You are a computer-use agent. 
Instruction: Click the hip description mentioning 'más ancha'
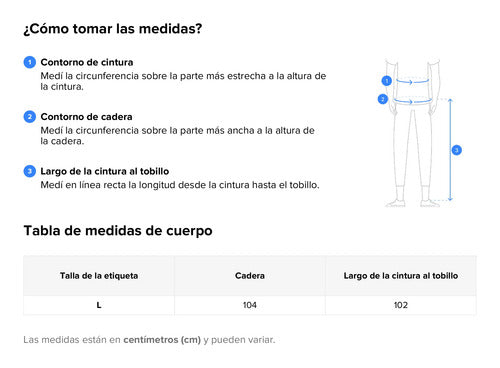(x=177, y=136)
